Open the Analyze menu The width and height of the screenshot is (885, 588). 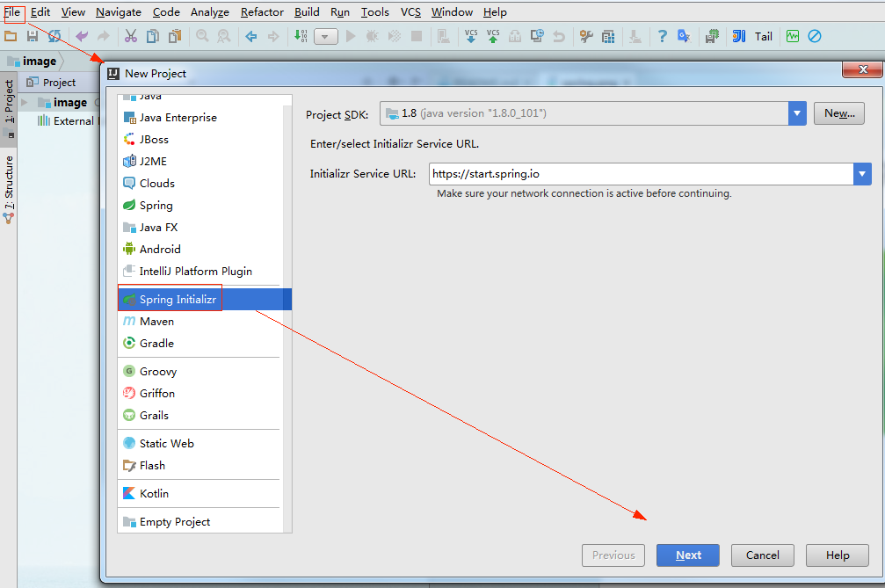(x=210, y=11)
